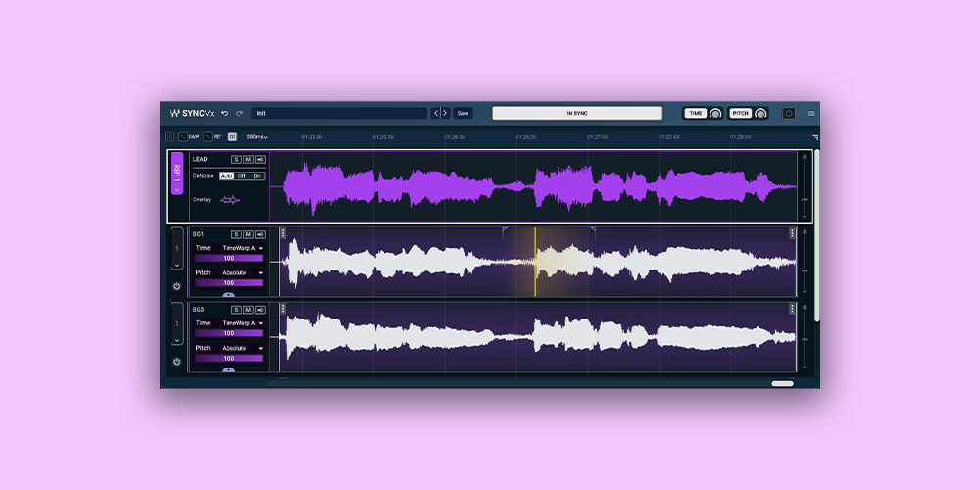Click the REF follow icon
Viewport: 980px width, 490px height.
pyautogui.click(x=208, y=136)
